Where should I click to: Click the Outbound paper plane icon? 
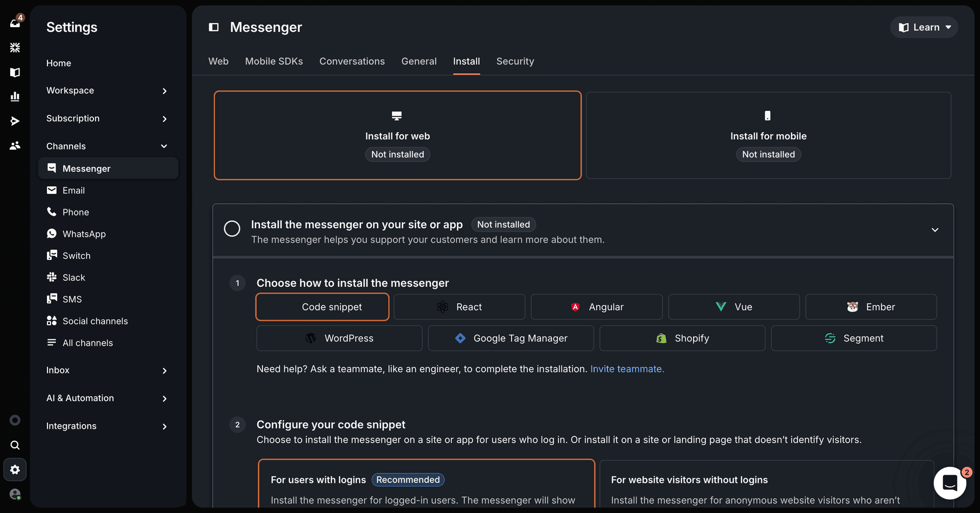point(15,121)
